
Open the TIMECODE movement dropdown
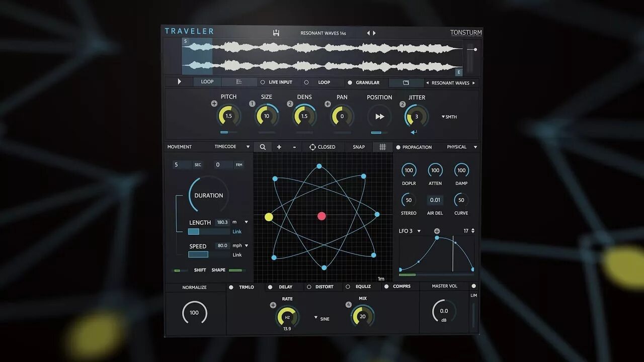pos(232,147)
